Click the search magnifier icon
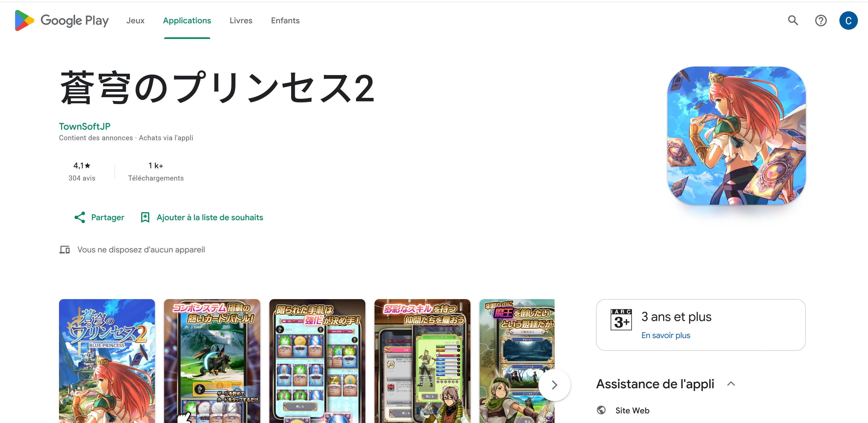The image size is (868, 423). pyautogui.click(x=793, y=20)
